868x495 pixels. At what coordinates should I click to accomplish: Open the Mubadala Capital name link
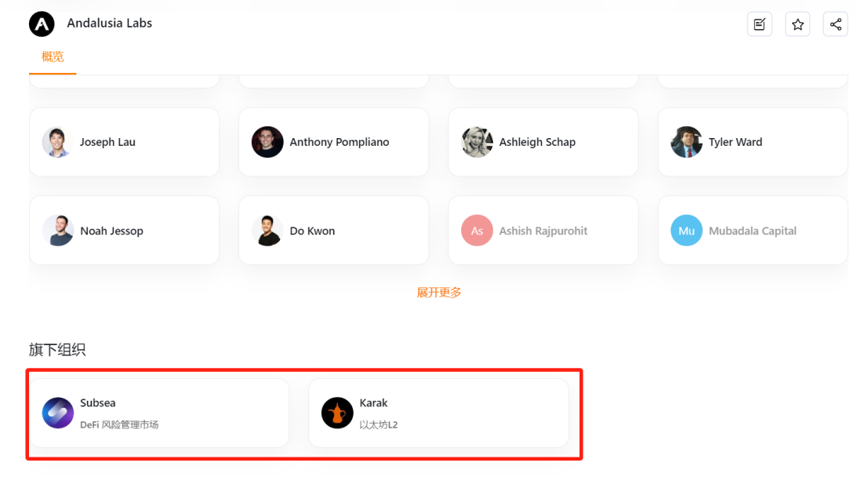coord(752,231)
